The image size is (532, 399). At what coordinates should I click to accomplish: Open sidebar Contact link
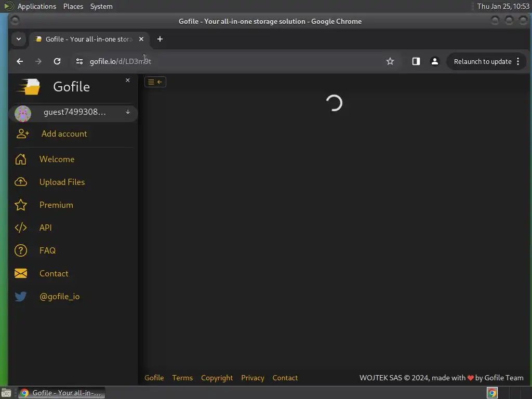[x=54, y=273]
